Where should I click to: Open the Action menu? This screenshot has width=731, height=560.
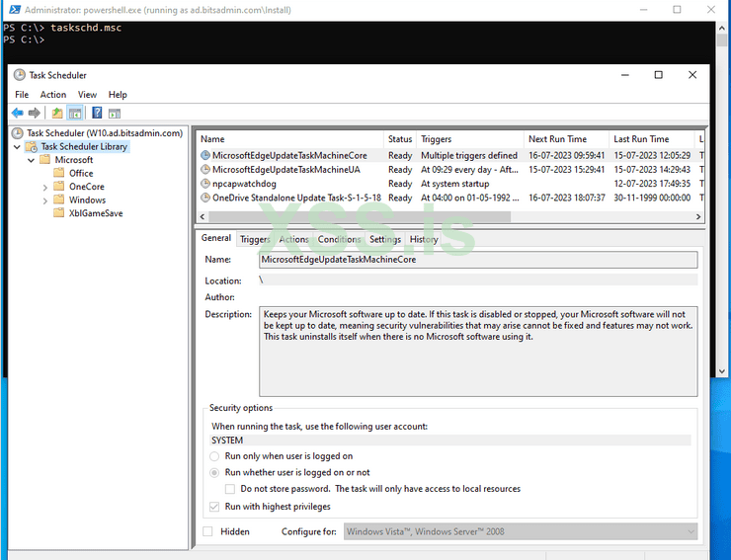point(53,95)
